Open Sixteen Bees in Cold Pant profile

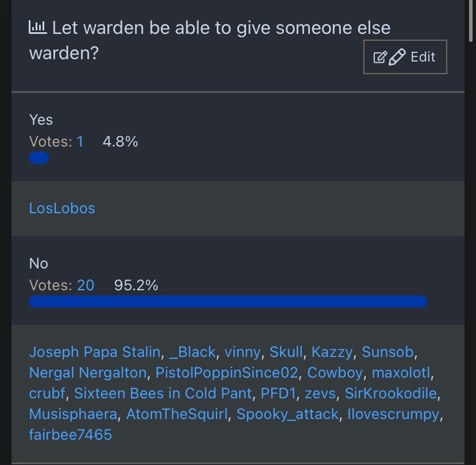coord(163,393)
